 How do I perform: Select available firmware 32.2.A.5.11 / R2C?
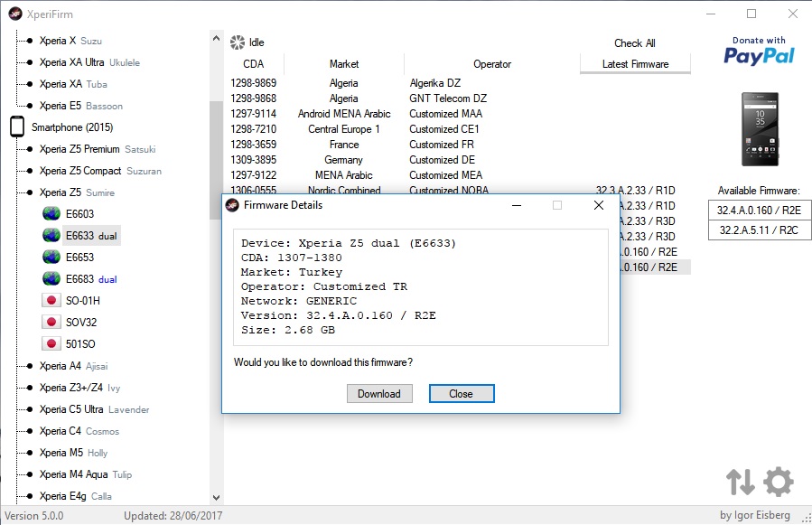759,230
